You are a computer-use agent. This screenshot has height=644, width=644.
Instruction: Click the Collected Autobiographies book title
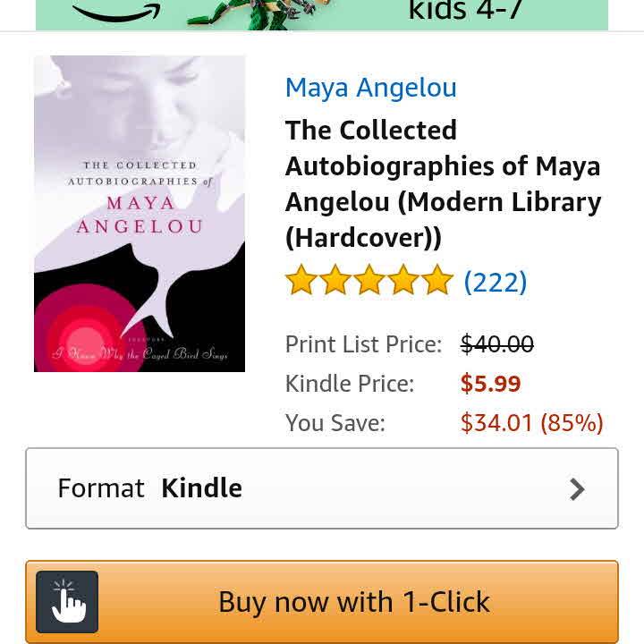[443, 184]
